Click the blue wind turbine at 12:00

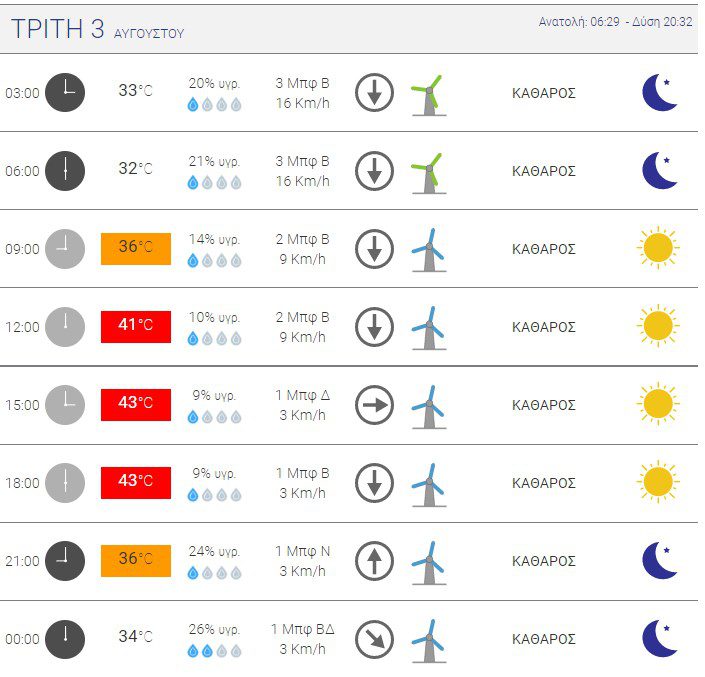(429, 328)
